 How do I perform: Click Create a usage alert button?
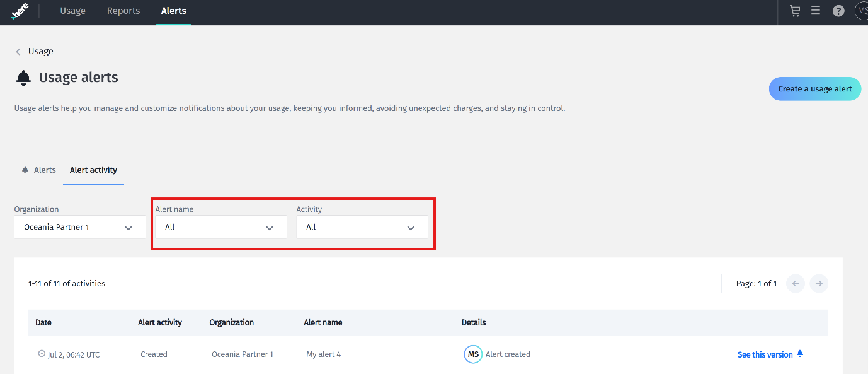tap(815, 89)
